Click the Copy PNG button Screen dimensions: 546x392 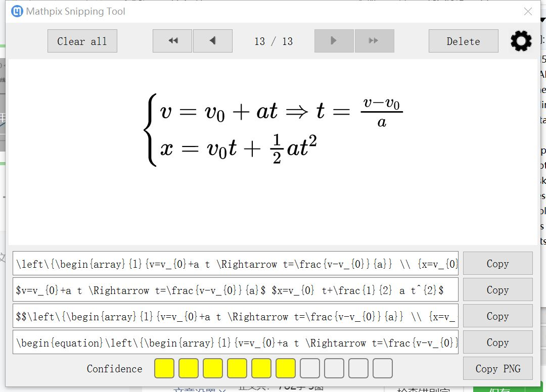497,368
